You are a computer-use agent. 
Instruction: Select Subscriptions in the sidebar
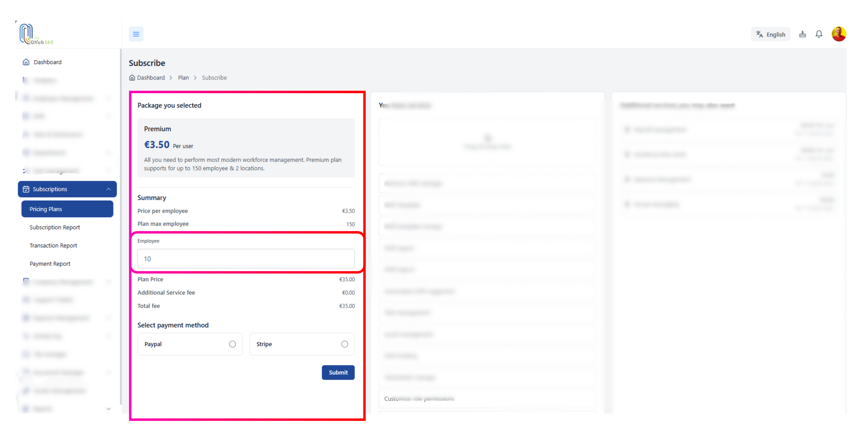tap(67, 189)
